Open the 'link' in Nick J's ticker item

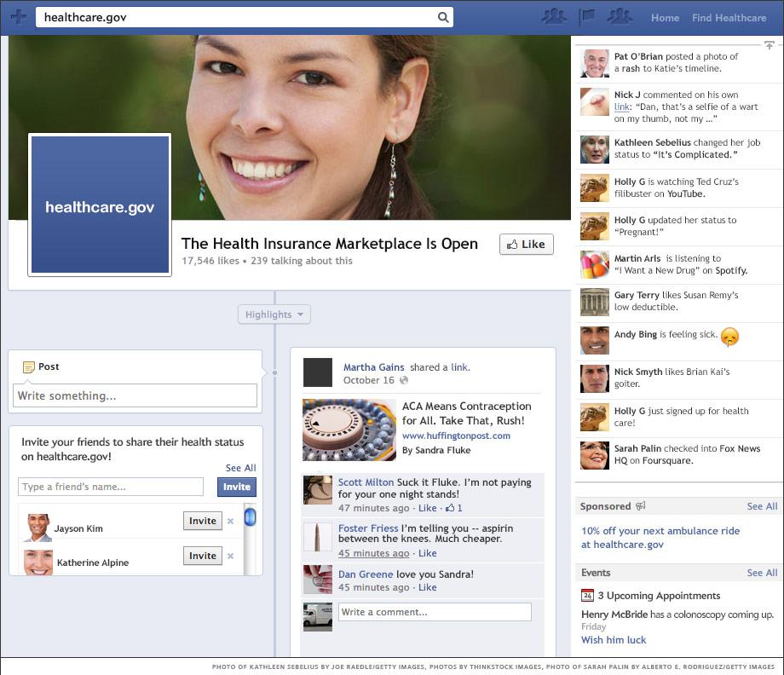pos(622,107)
